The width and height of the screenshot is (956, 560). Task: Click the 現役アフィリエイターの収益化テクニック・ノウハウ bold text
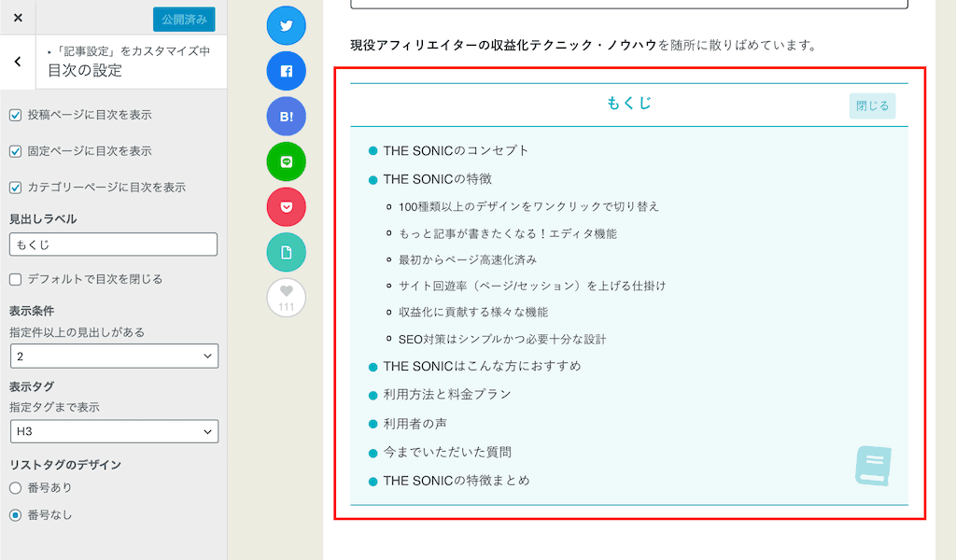[x=503, y=45]
